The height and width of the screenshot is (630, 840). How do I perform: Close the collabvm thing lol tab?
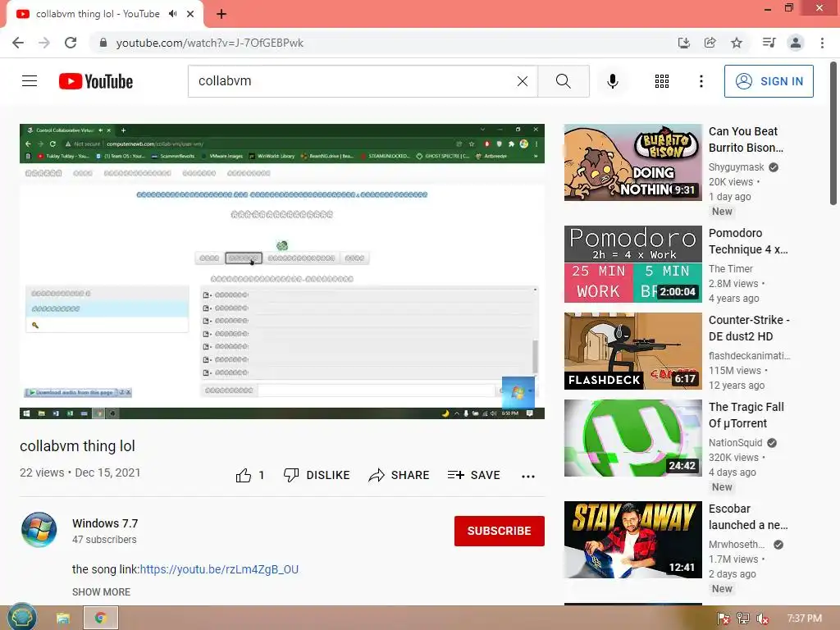coord(190,14)
